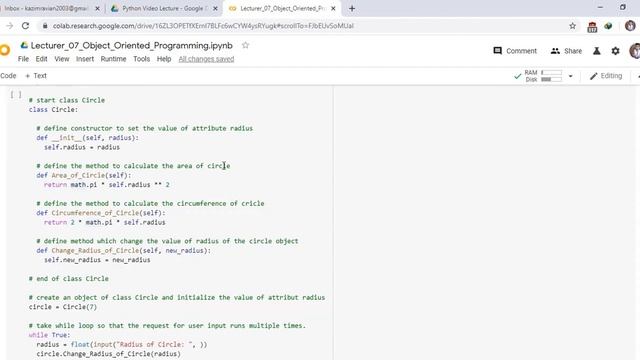
Task: Click the 'def Area_of_Circle(self):' line
Action: coord(84,175)
